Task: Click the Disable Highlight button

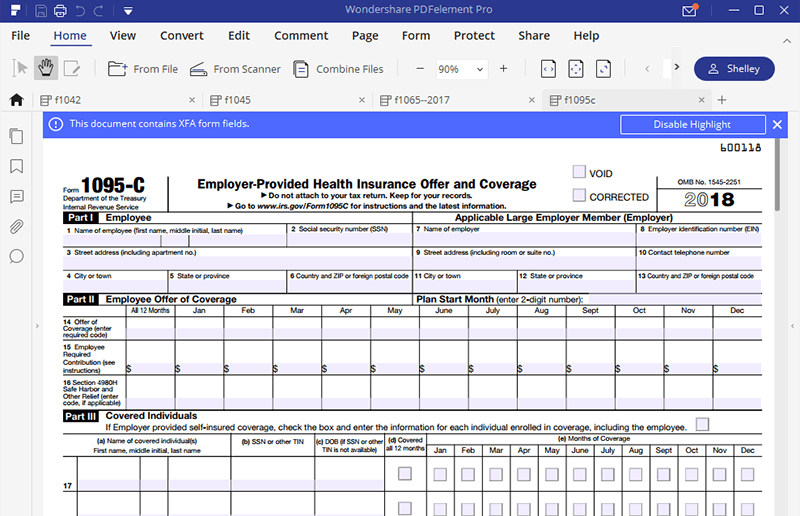Action: click(x=692, y=124)
